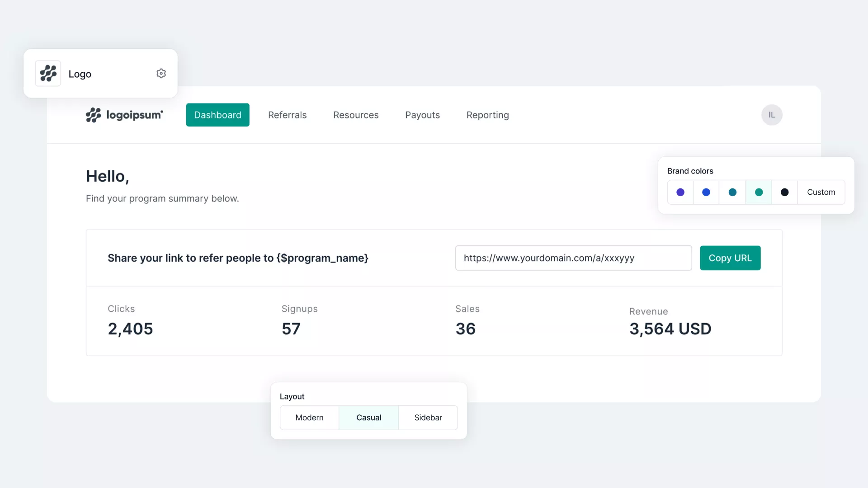Open the Reporting tab
This screenshot has width=868, height=488.
[487, 115]
